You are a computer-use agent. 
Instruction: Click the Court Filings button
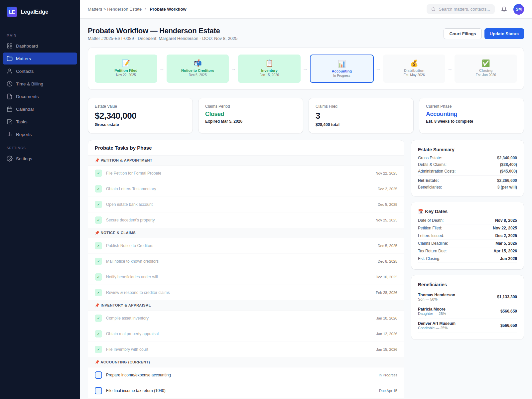pyautogui.click(x=463, y=34)
